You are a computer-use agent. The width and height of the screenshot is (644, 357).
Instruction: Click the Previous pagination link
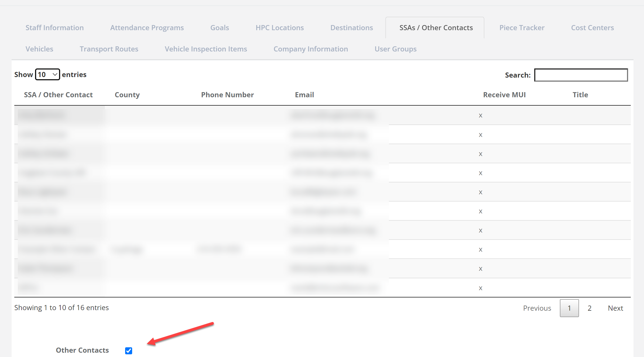tap(537, 308)
